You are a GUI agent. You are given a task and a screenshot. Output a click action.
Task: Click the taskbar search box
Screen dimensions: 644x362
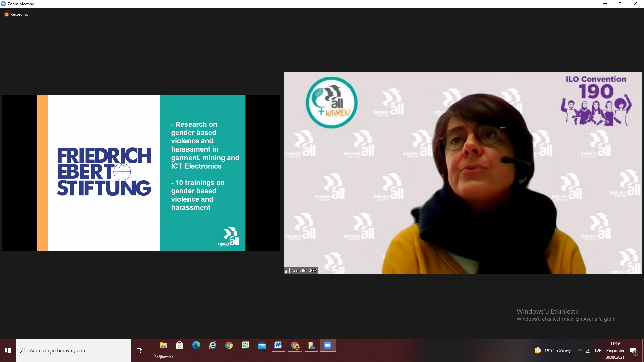coord(74,350)
